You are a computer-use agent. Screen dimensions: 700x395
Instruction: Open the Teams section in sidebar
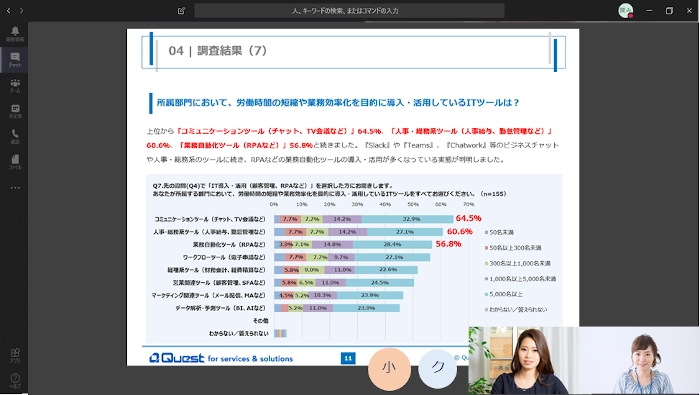[x=15, y=85]
